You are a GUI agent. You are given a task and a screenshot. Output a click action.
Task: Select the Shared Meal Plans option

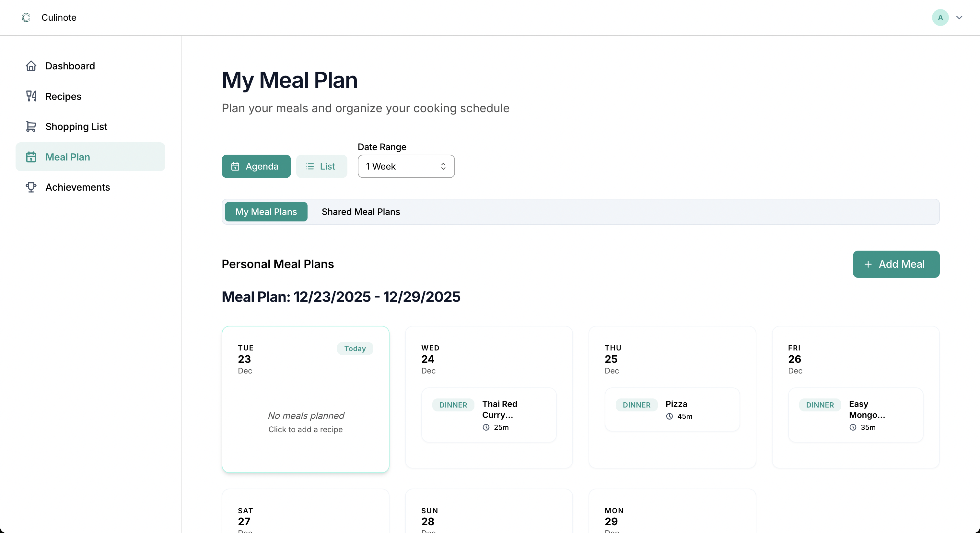[361, 211]
